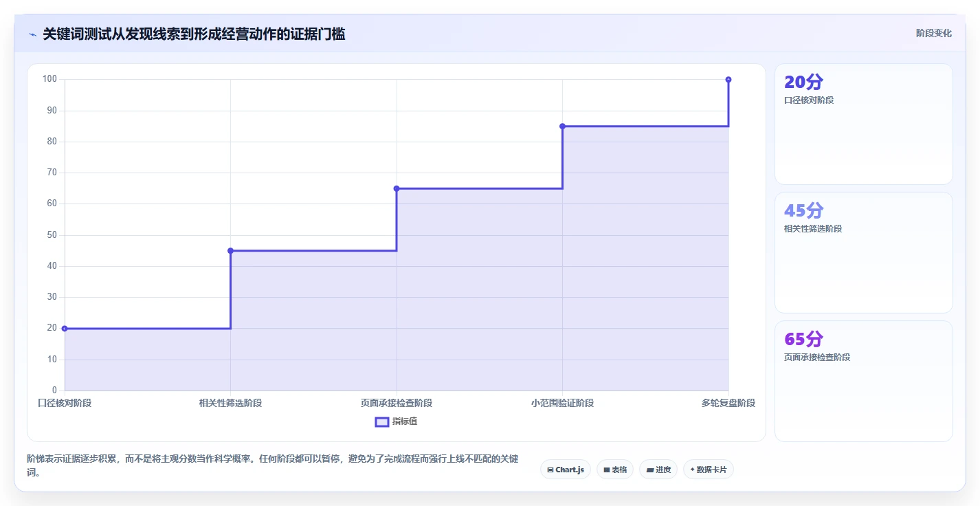The image size is (980, 506).
Task: Click the lightning icon beside the header title
Action: pos(32,34)
